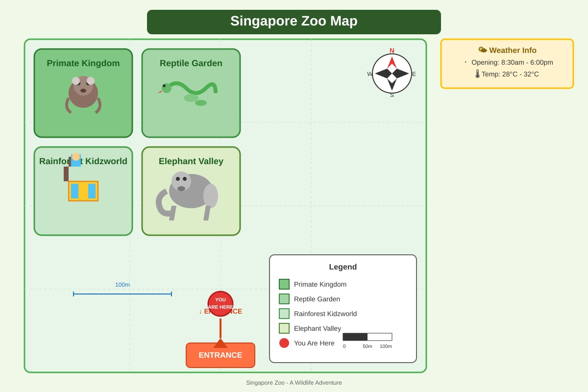This screenshot has height=392, width=588.
Task: Select the Rainforest Kidzworld zone title
Action: point(83,161)
